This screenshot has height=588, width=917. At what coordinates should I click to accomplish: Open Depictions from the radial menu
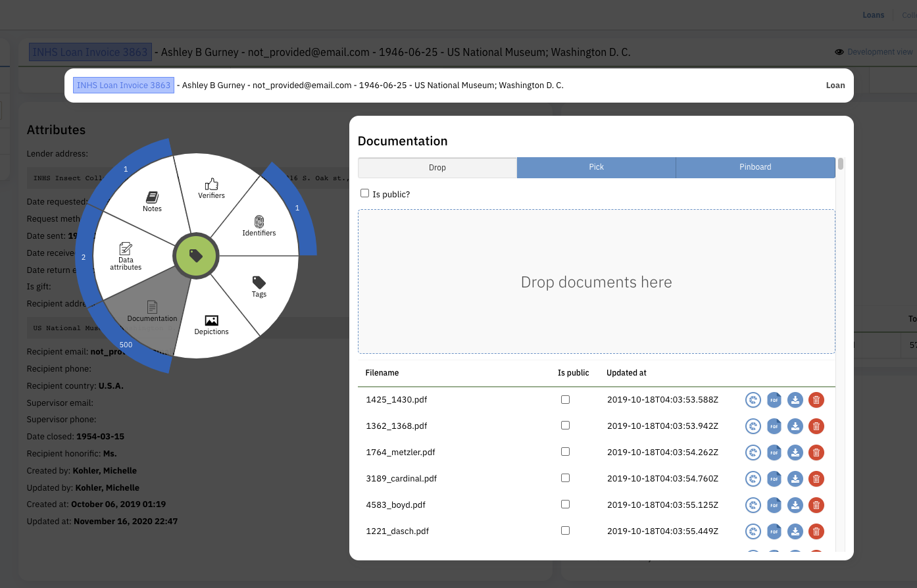coord(211,325)
